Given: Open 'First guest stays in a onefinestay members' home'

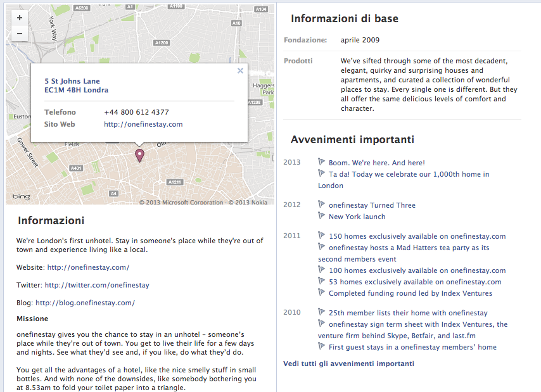Looking at the screenshot, I should point(412,347).
